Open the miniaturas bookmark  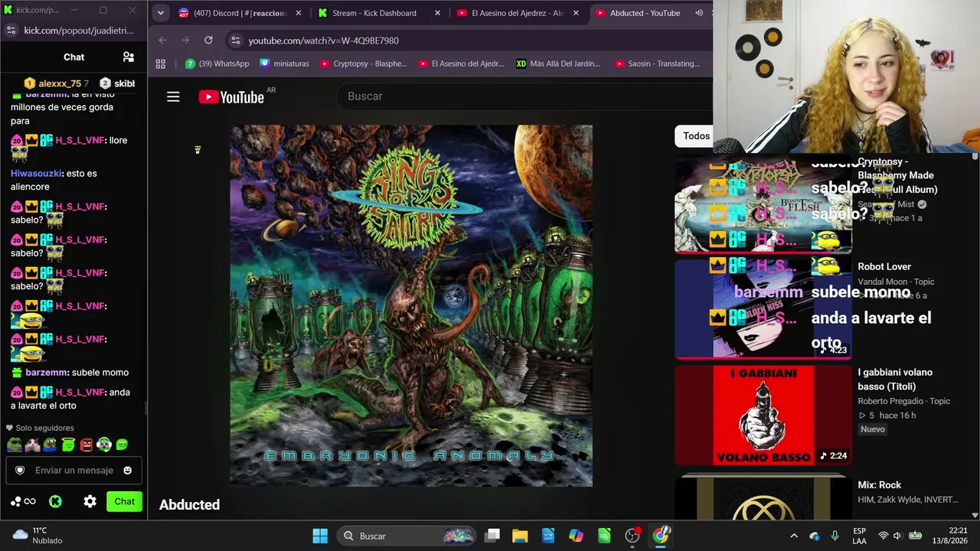click(x=284, y=64)
